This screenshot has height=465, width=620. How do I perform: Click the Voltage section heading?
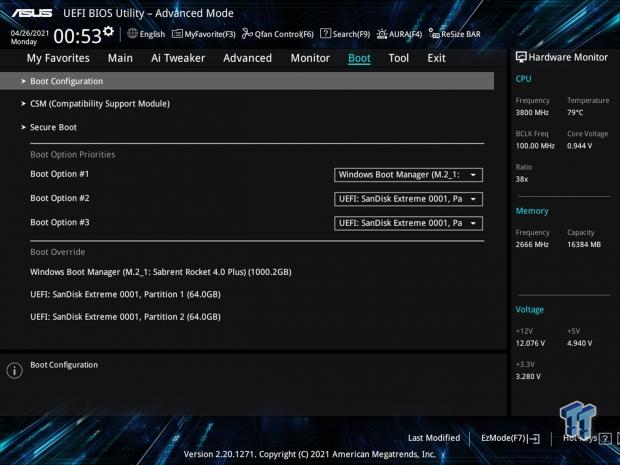529,310
